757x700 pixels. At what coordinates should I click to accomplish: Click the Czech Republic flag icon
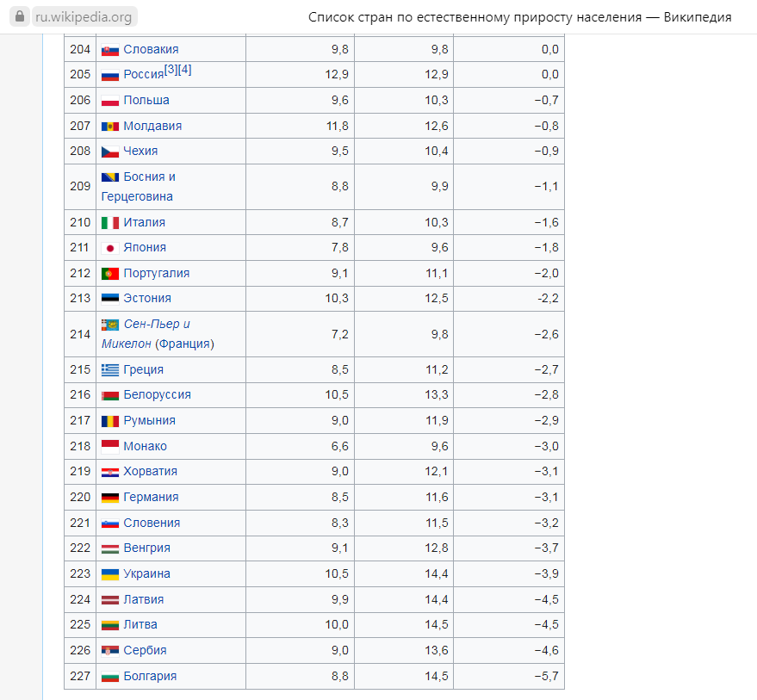point(110,152)
